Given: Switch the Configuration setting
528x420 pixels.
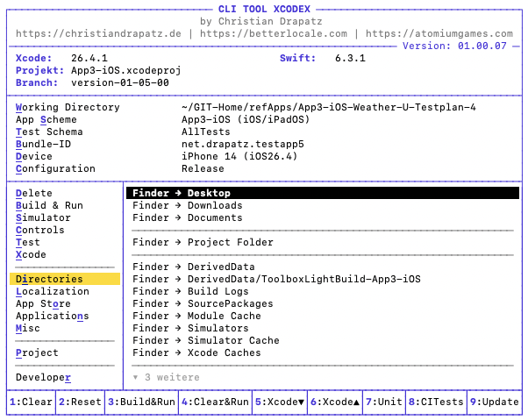Looking at the screenshot, I should pos(55,168).
